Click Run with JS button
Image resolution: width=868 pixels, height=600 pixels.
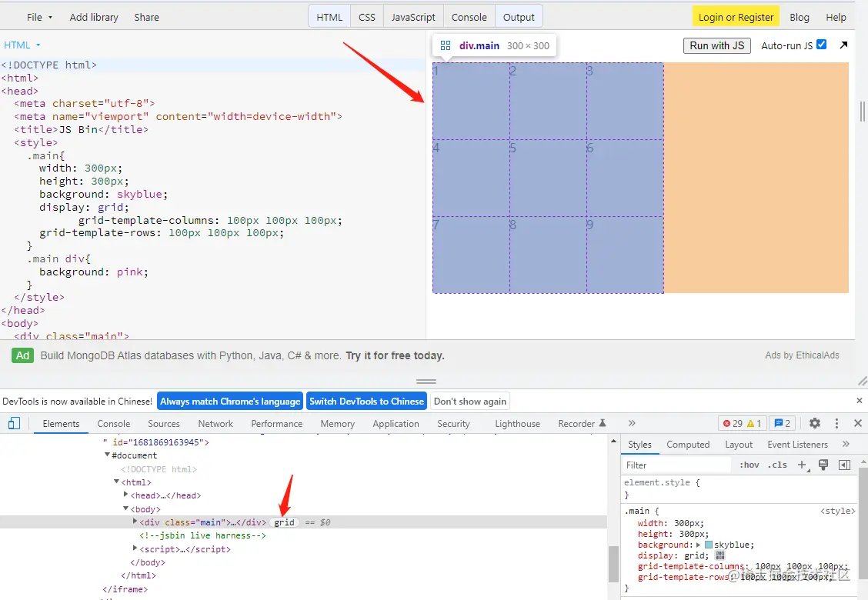[717, 45]
